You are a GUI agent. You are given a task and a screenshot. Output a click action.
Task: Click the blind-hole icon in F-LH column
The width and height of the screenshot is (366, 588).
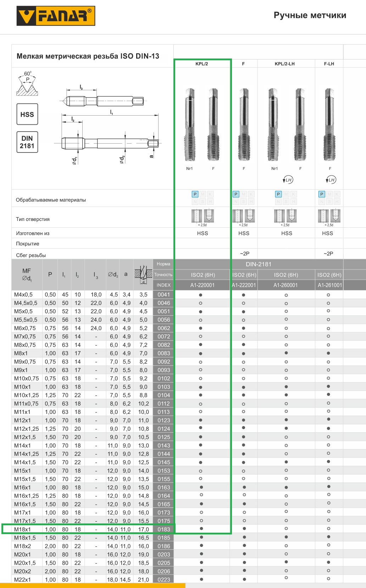[335, 216]
